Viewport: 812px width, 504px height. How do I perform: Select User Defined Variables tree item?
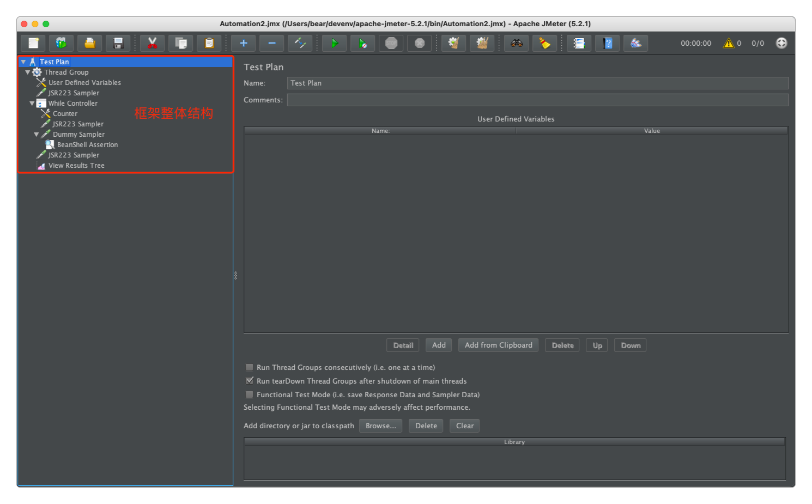coord(84,83)
